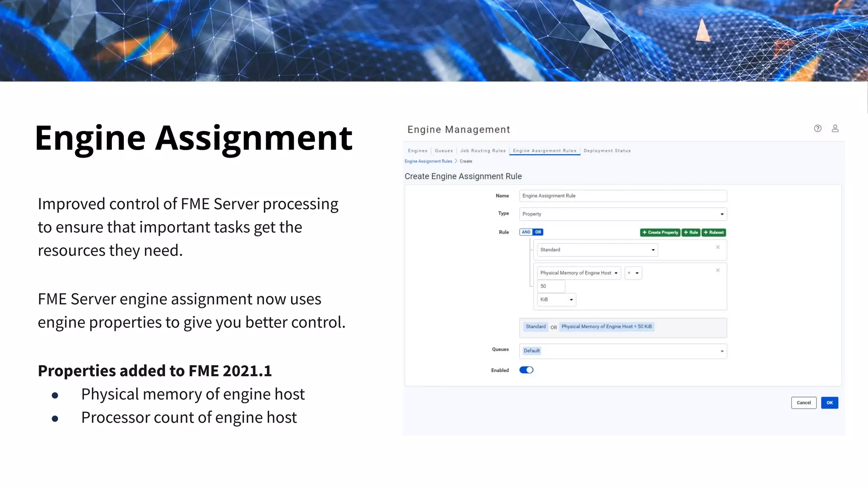
Task: Go back via Engine Assignment Rules breadcrumb
Action: pyautogui.click(x=428, y=161)
